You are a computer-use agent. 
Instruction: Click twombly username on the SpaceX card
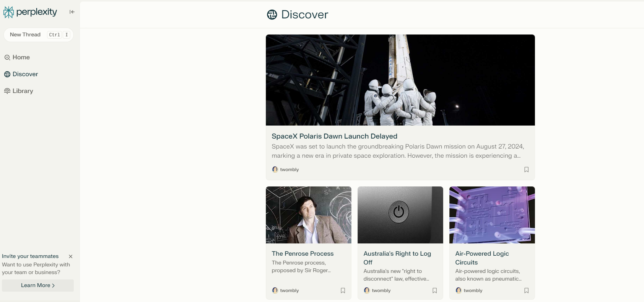pos(289,170)
